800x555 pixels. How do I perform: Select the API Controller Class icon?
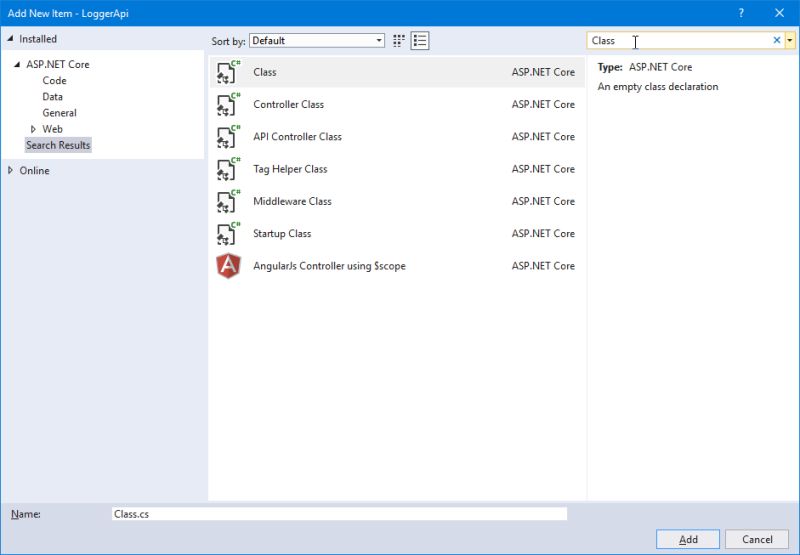(228, 137)
